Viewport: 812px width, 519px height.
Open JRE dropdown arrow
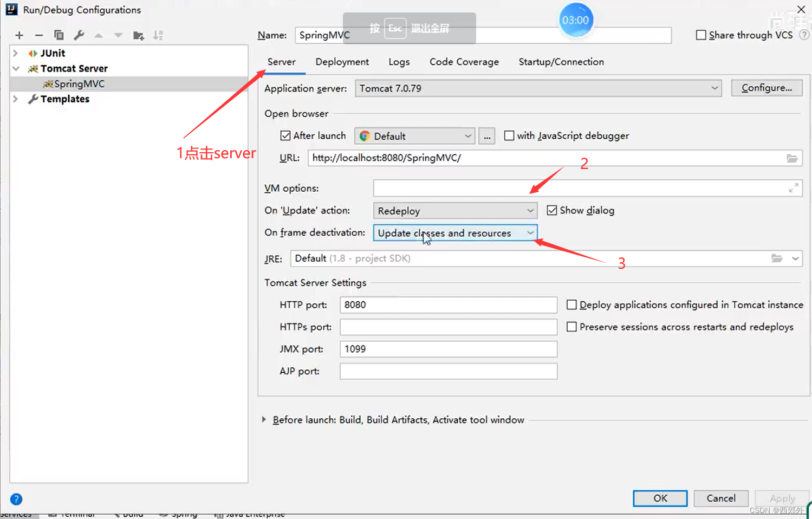pos(795,258)
